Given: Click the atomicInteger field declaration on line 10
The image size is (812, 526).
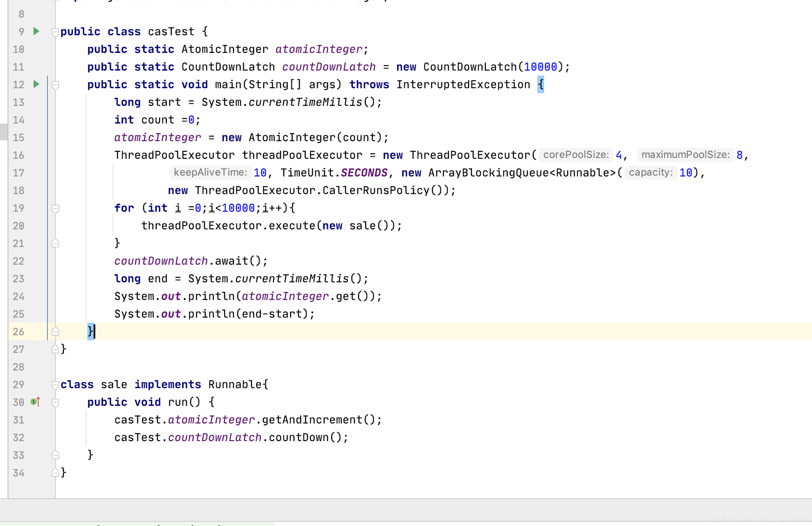Looking at the screenshot, I should 319,49.
